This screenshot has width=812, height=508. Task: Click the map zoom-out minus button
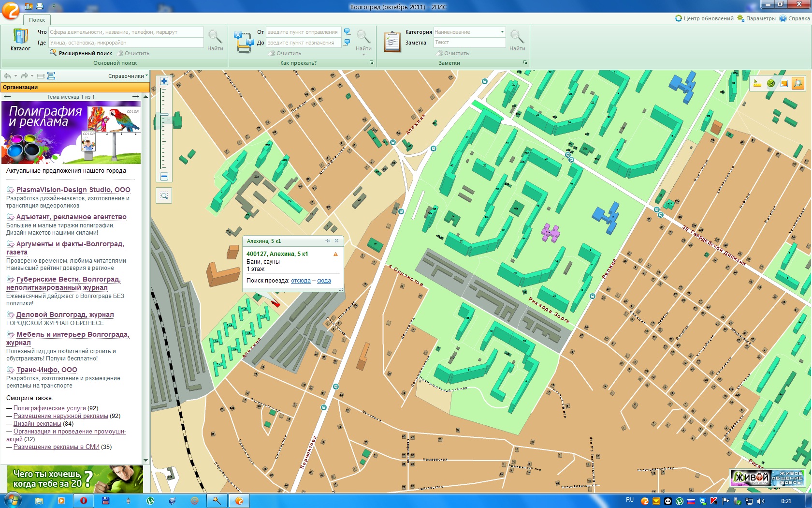164,177
